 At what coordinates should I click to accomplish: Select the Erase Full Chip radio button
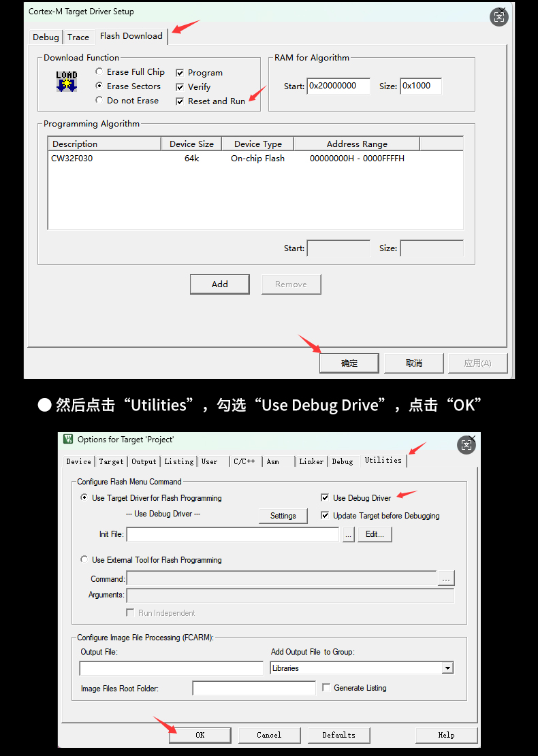99,72
